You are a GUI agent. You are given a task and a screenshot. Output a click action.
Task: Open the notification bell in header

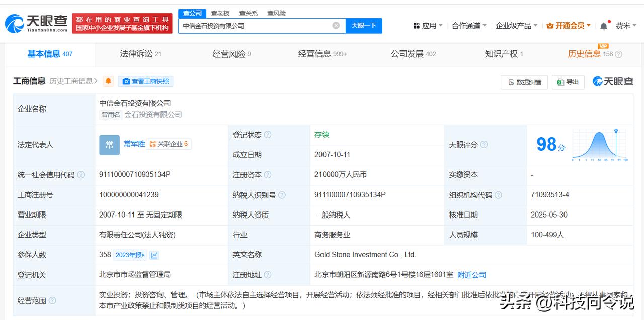(x=604, y=26)
